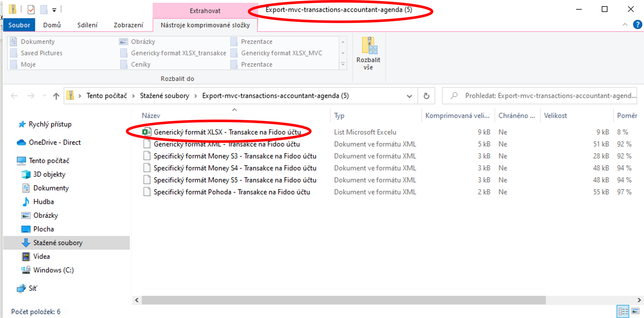The height and width of the screenshot is (318, 644).
Task: Click the new folder icon in quick access toolbar
Action: [44, 10]
